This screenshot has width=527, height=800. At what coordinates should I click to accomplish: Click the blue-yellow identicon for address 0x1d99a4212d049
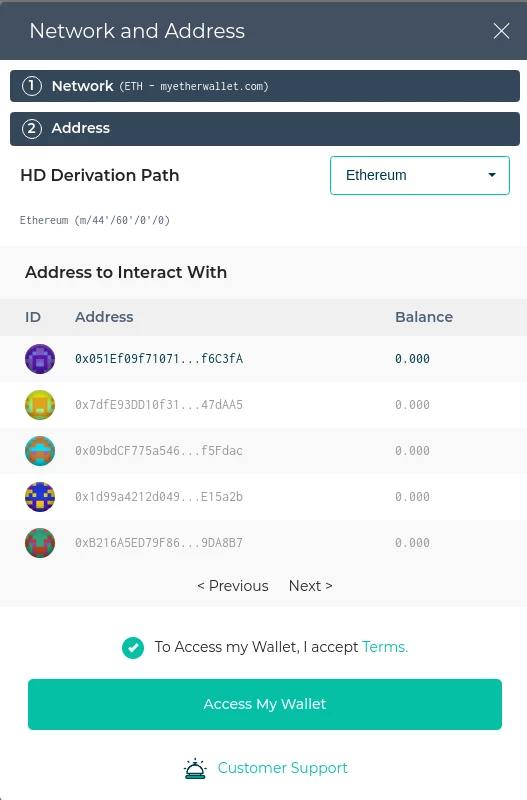[x=40, y=496]
